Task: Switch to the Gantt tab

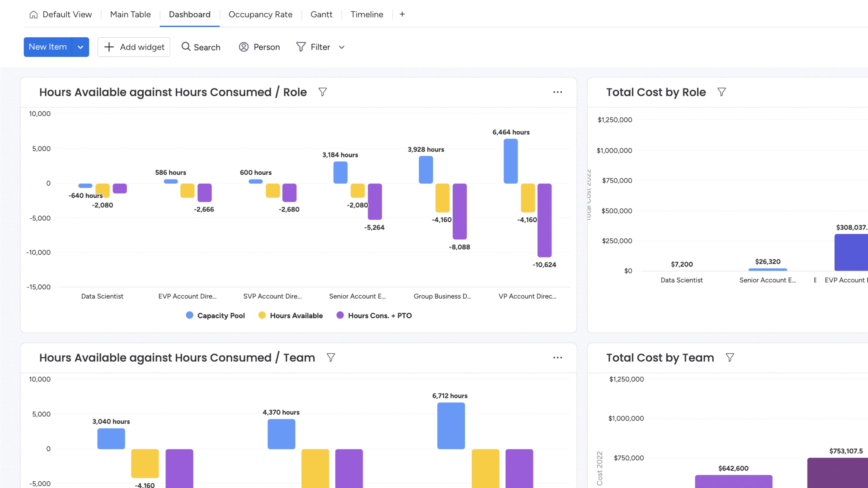Action: (321, 15)
